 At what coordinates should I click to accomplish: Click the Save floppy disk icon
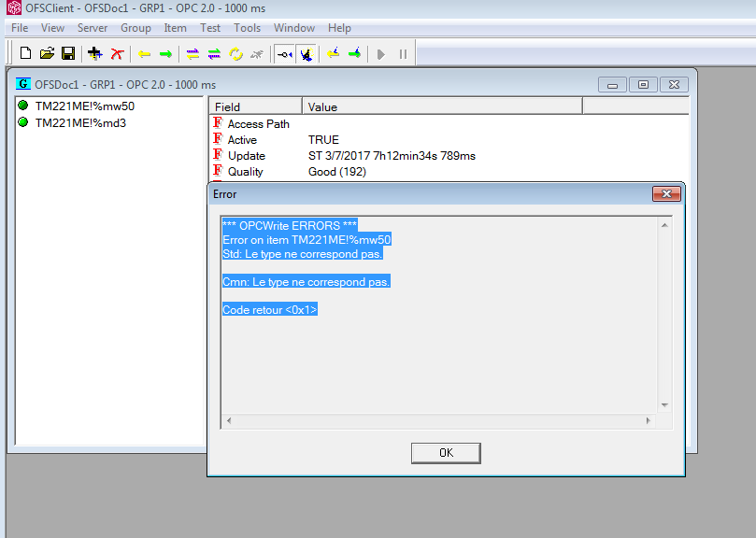point(67,54)
